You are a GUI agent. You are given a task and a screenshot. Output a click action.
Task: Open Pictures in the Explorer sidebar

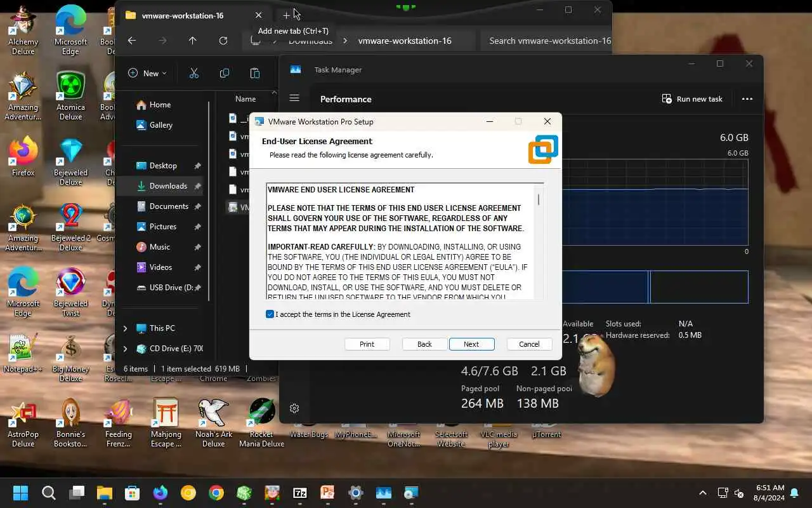(x=162, y=227)
